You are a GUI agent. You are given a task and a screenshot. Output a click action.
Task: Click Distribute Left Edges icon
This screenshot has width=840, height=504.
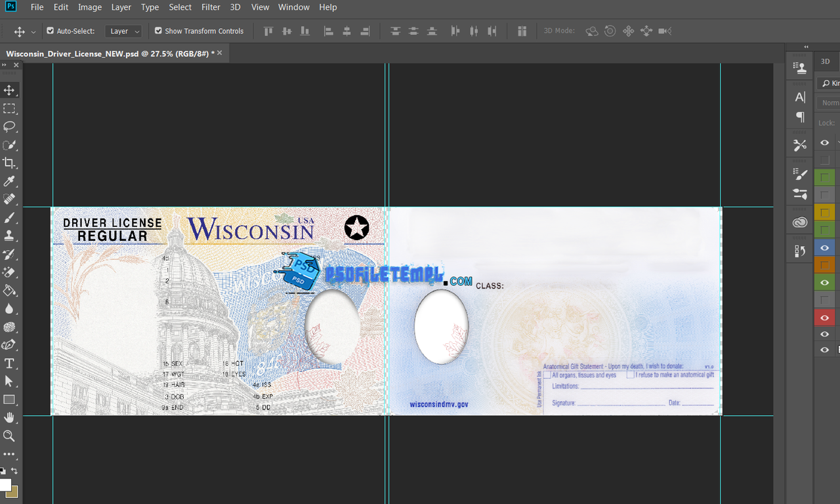point(456,31)
